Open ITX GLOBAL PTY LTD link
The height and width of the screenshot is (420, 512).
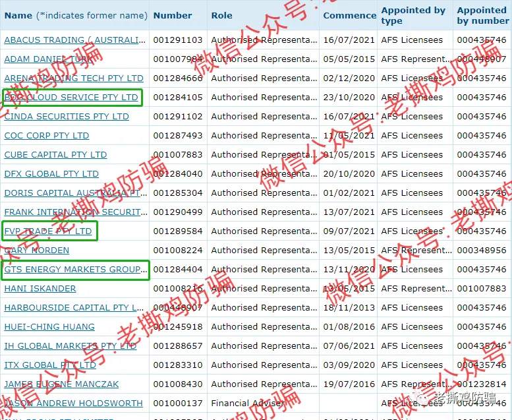tap(50, 365)
